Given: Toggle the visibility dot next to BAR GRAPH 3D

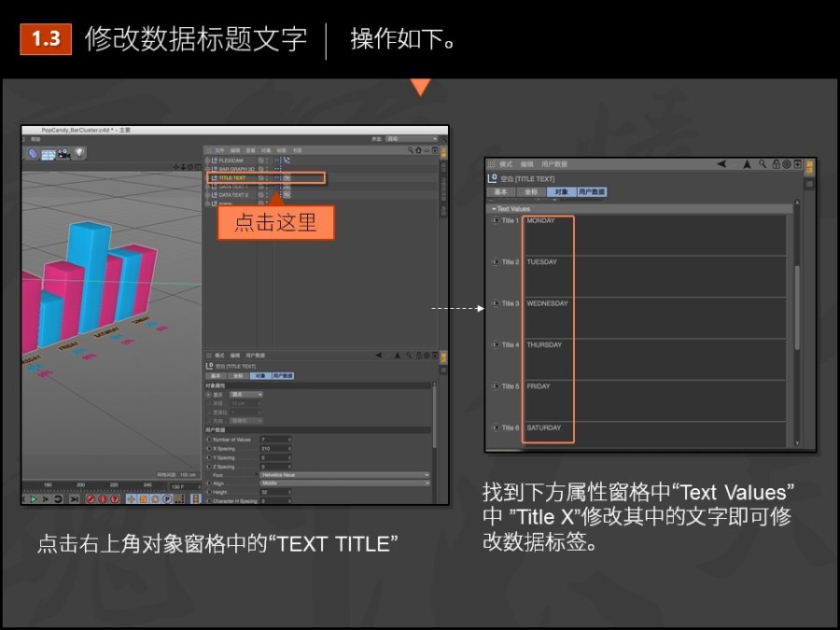Looking at the screenshot, I should [x=269, y=169].
